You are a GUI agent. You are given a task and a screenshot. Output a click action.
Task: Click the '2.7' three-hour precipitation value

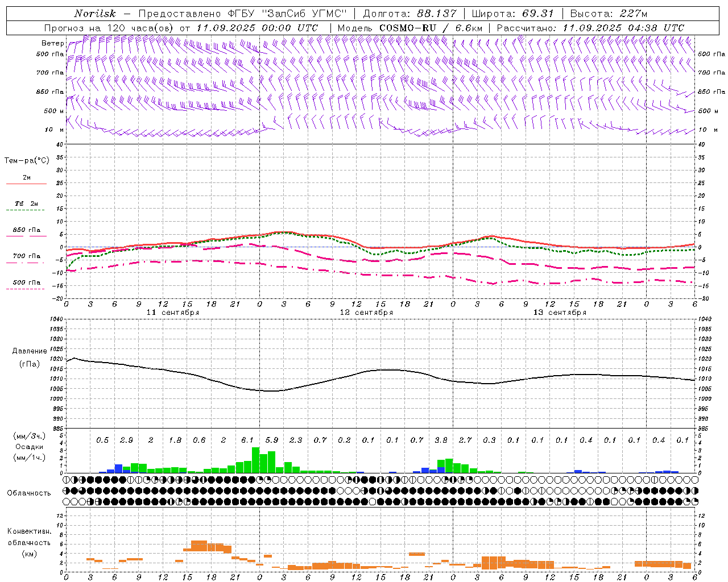pos(465,440)
